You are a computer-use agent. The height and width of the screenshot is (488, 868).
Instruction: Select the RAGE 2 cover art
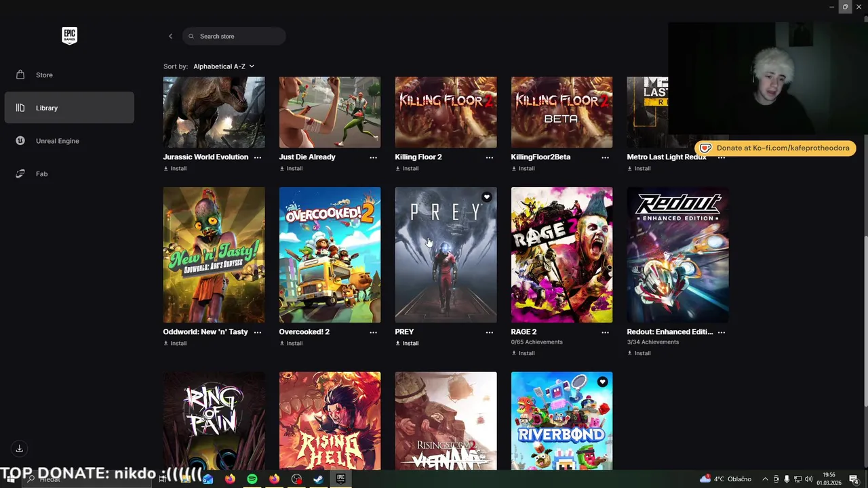[x=561, y=255]
